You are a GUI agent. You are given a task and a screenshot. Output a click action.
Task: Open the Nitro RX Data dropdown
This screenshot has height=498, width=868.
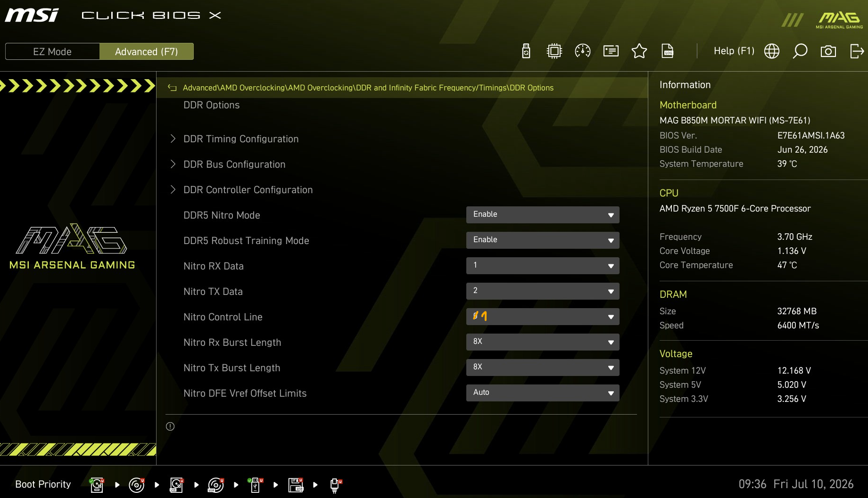click(543, 266)
